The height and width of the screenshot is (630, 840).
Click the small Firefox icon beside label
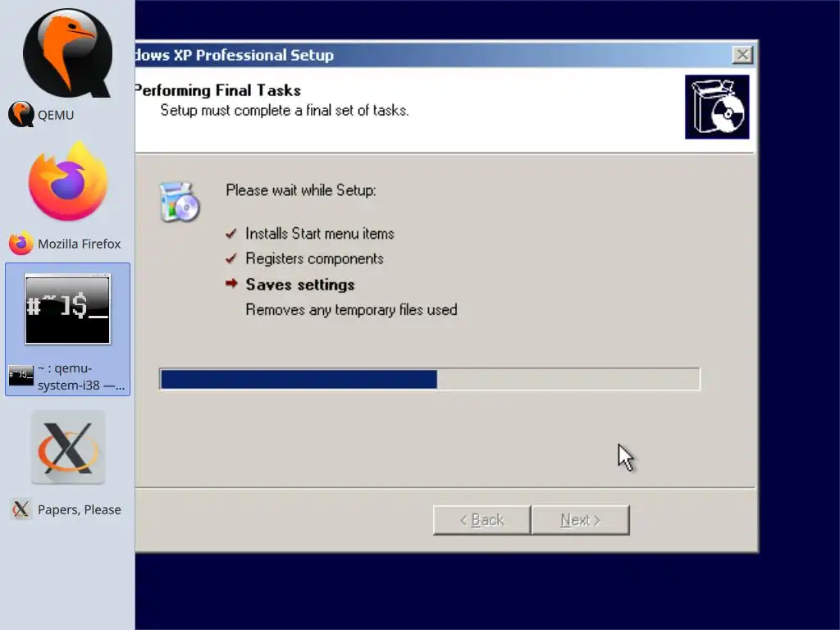pos(21,243)
